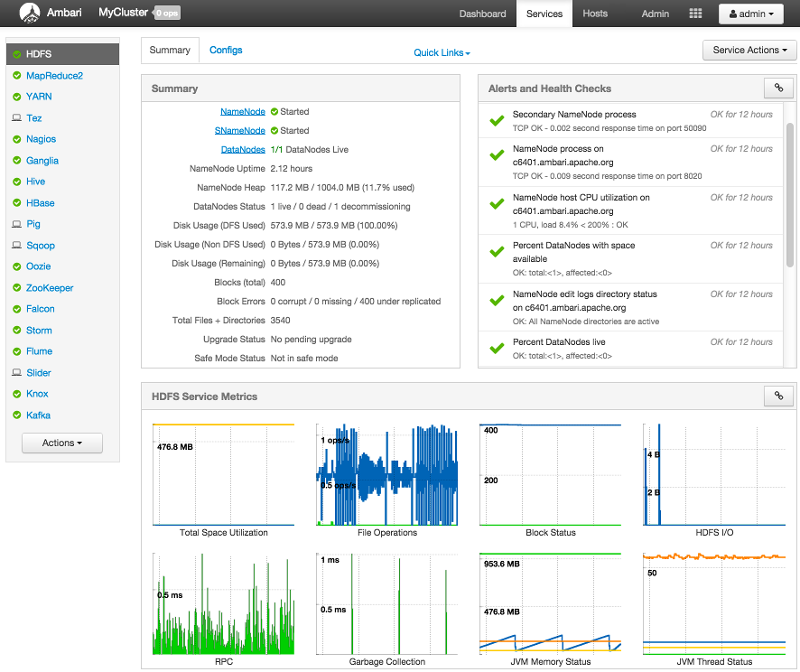
Task: Click the green status icon beside Kafka
Action: tap(17, 415)
